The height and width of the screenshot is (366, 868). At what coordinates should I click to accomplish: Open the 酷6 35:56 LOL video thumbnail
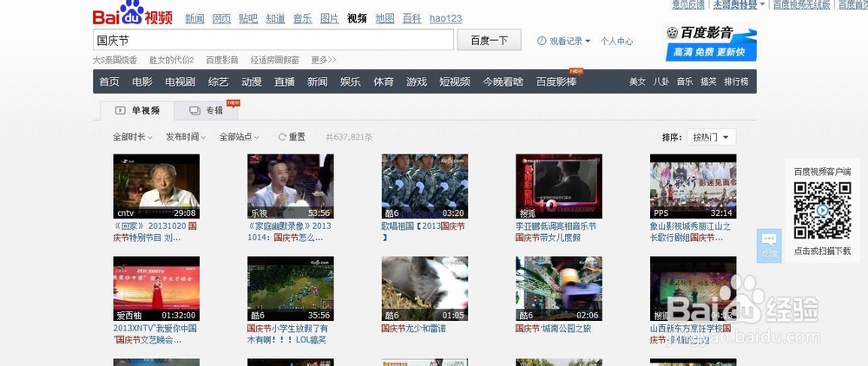tap(291, 289)
